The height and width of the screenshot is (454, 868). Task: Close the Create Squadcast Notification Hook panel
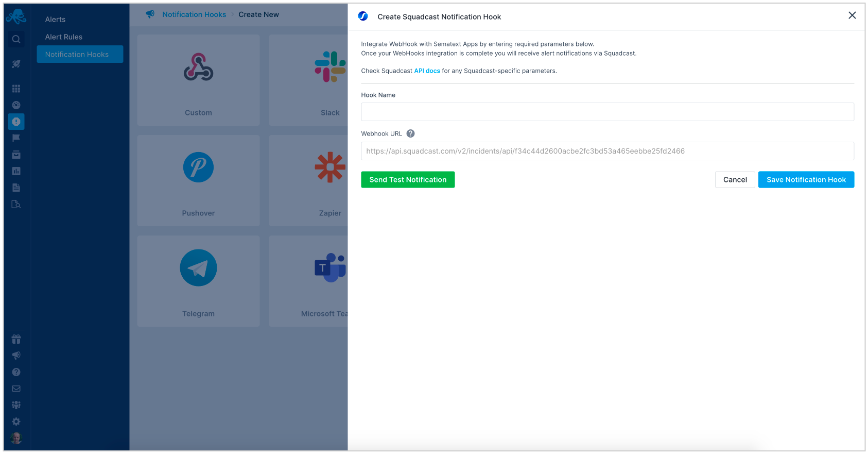tap(852, 15)
